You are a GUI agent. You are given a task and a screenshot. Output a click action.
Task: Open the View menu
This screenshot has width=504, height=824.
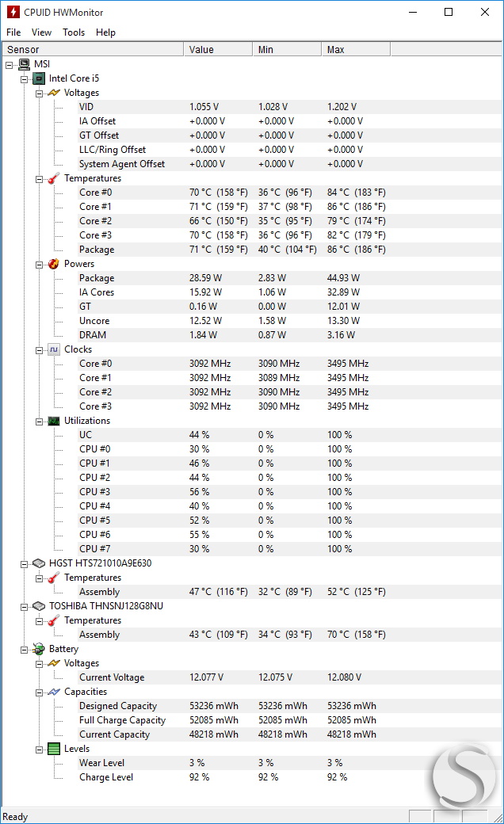41,32
